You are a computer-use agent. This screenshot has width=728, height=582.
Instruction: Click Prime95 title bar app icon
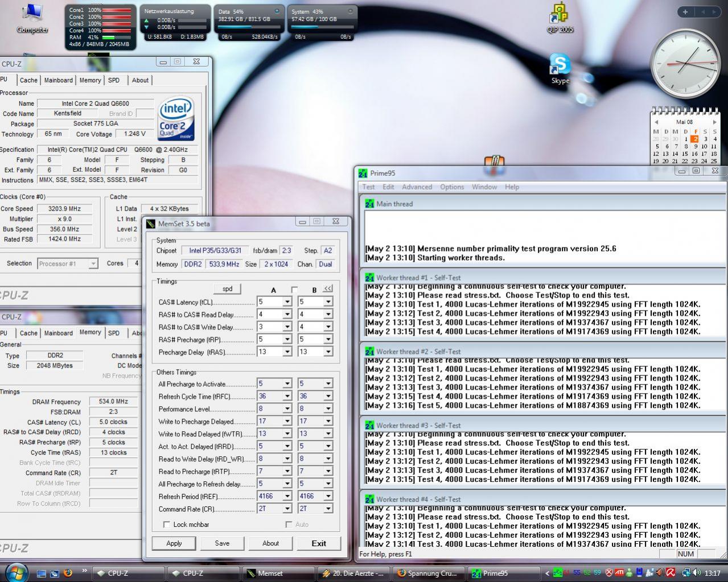363,173
